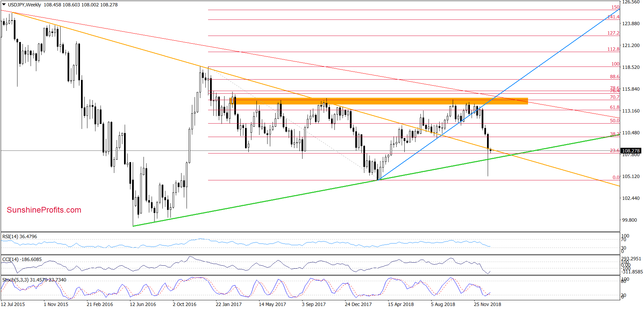Select the 21 Feb 2016 date label
This screenshot has height=309, width=644.
tap(100, 304)
